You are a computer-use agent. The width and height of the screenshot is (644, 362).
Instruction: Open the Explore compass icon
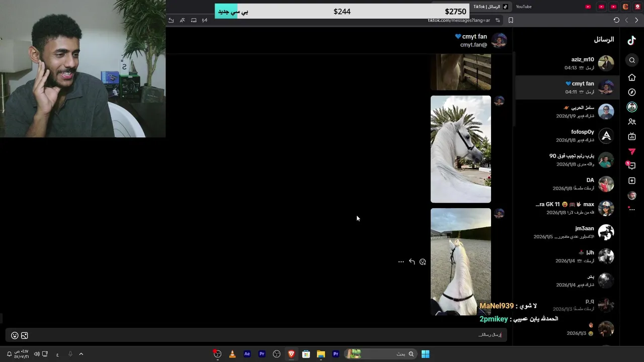[x=632, y=92]
